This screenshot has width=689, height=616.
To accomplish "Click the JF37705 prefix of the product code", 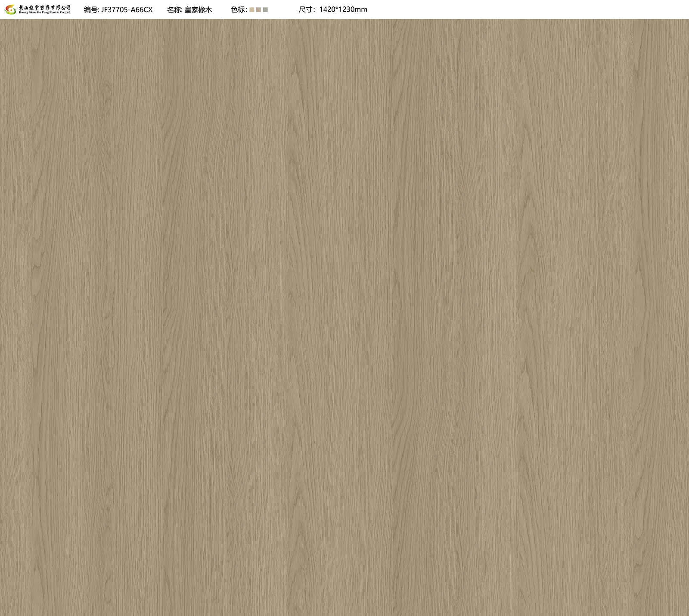I will 114,9.
